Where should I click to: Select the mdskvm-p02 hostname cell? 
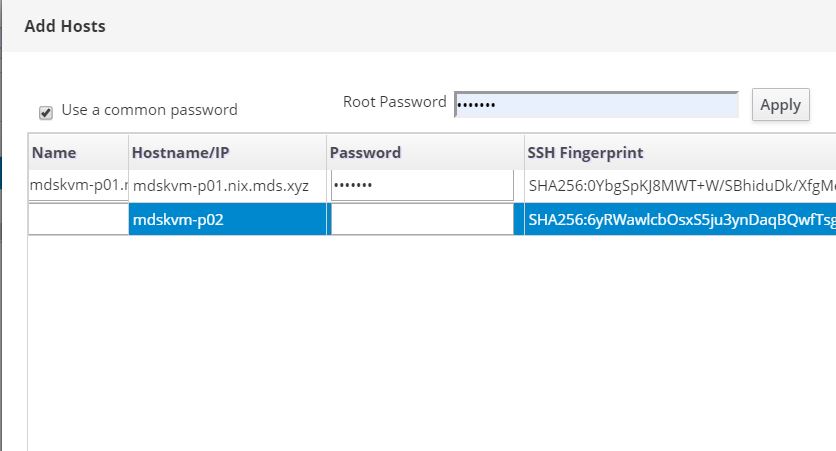(x=227, y=220)
